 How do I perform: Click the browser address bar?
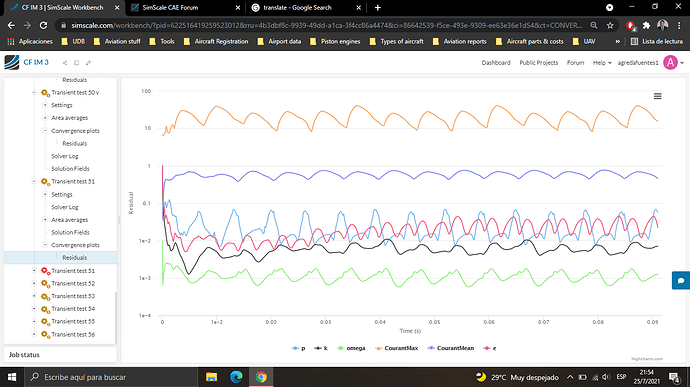click(326, 26)
